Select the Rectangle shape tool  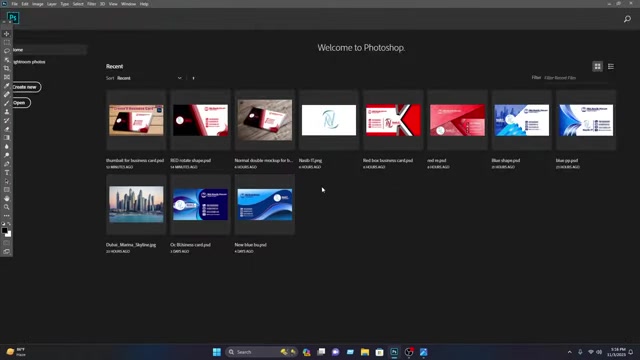(7, 190)
